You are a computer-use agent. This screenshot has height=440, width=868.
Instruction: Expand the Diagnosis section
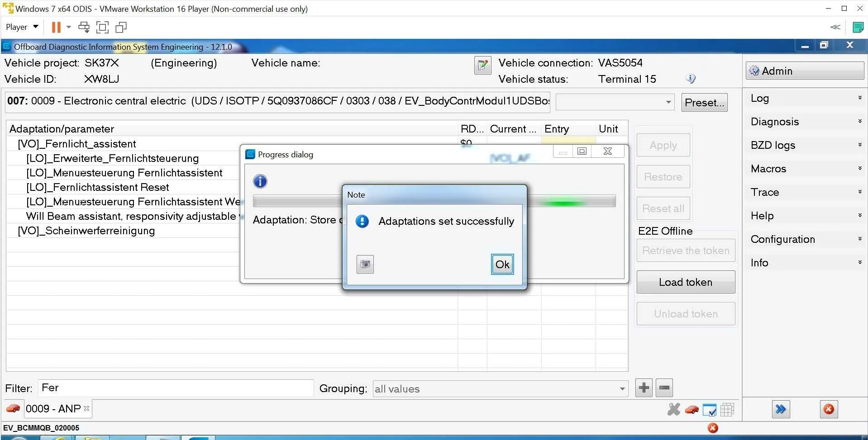pyautogui.click(x=806, y=122)
